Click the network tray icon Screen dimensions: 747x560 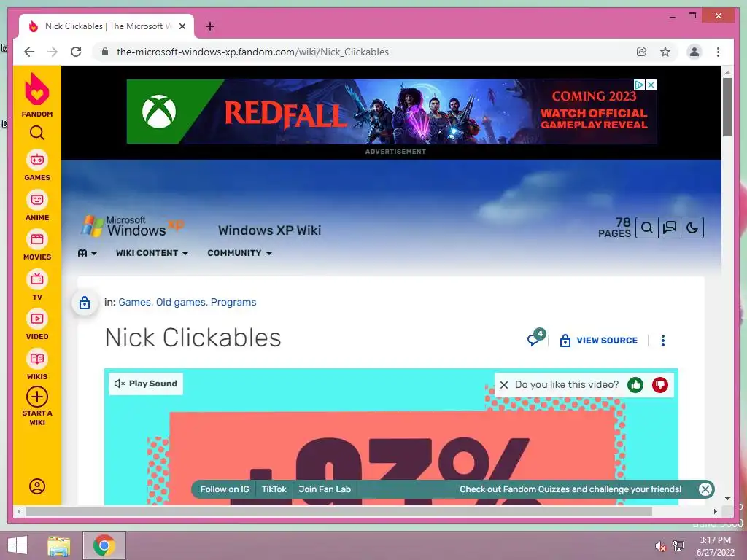coord(678,545)
